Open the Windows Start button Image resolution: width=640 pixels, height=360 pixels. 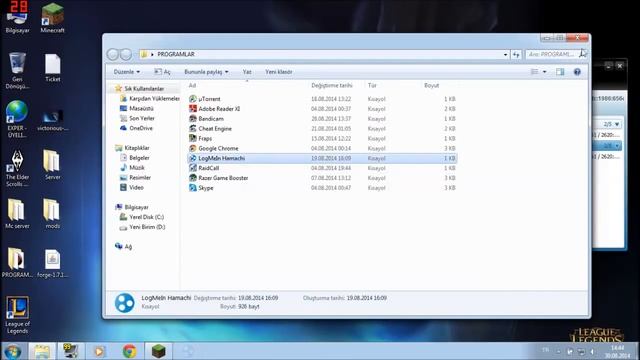[x=13, y=351]
